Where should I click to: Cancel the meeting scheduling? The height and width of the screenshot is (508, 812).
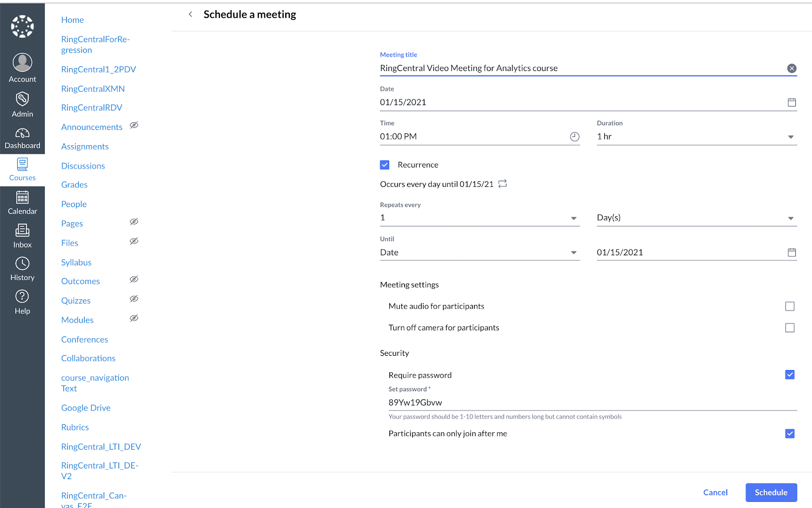(715, 492)
